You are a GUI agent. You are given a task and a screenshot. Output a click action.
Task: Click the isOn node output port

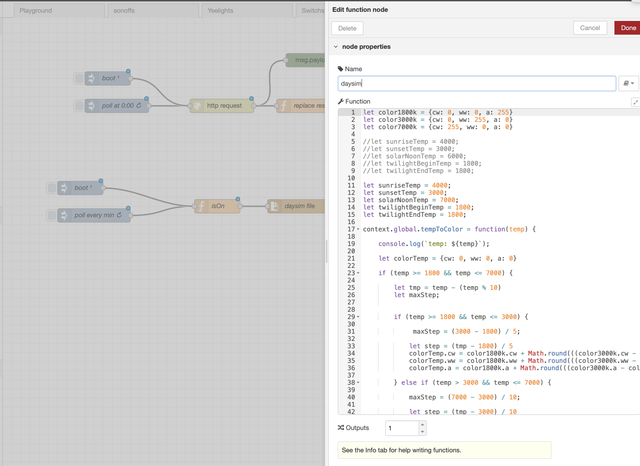pyautogui.click(x=240, y=206)
